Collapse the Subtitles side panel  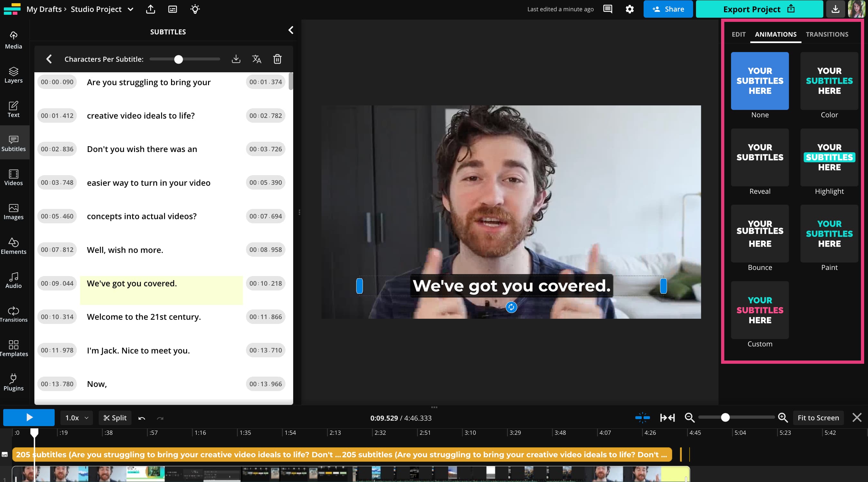[291, 30]
